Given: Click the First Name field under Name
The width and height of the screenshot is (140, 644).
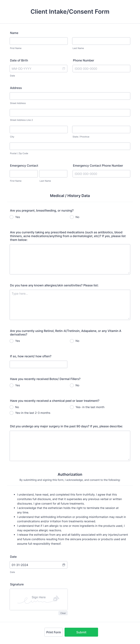Looking at the screenshot, I should 39,41.
